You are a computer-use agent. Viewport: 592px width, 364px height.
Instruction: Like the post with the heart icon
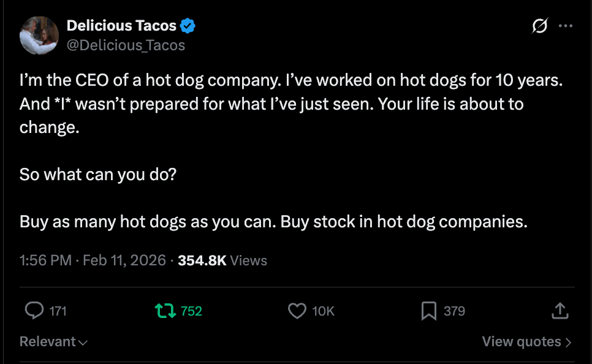click(297, 311)
